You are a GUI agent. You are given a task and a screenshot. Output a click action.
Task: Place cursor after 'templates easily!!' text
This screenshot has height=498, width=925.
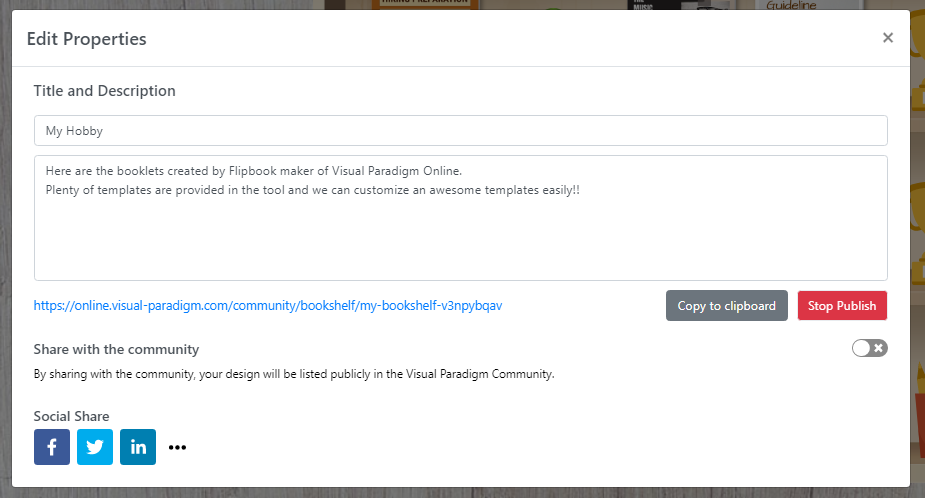581,190
